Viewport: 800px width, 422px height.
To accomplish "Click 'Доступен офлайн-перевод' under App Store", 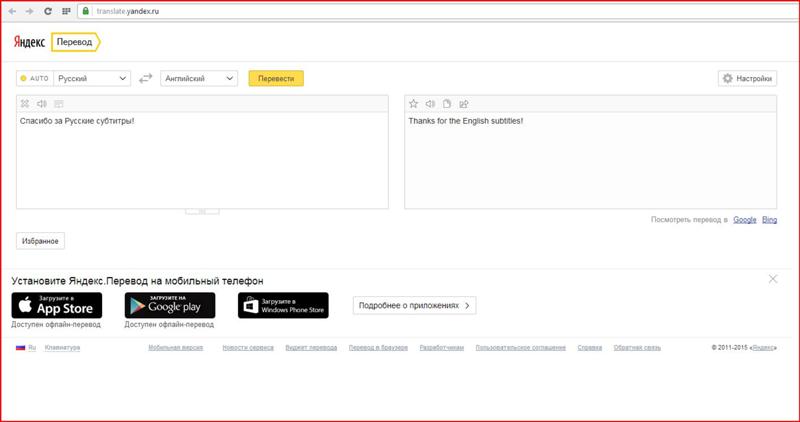I will tap(56, 324).
